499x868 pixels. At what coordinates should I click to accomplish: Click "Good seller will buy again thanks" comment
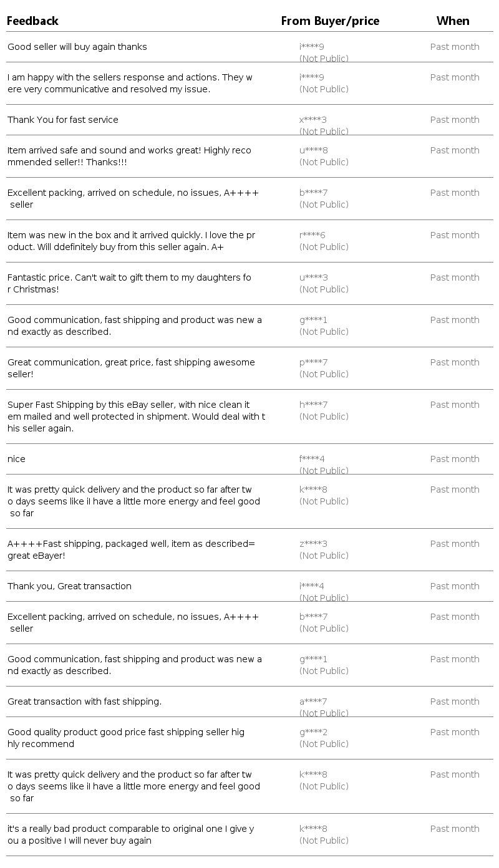coord(77,47)
